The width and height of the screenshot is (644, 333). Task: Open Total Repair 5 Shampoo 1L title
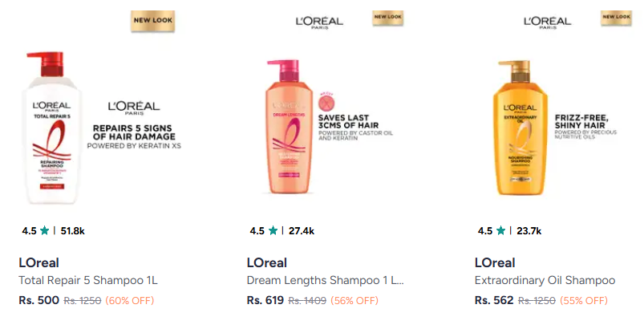88,281
